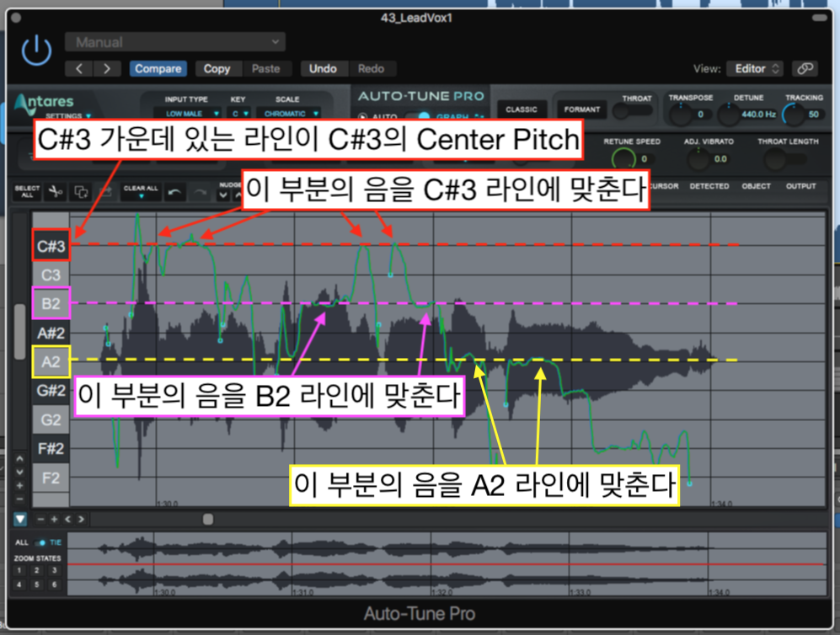Click the graph redo arrow icon
Screen dimensions: 840x635
[x=200, y=193]
